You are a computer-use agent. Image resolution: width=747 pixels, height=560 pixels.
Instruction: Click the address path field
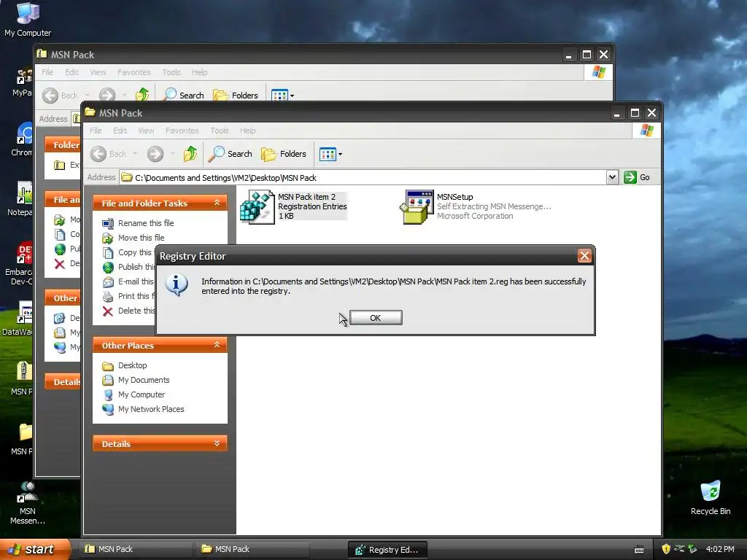pos(363,178)
